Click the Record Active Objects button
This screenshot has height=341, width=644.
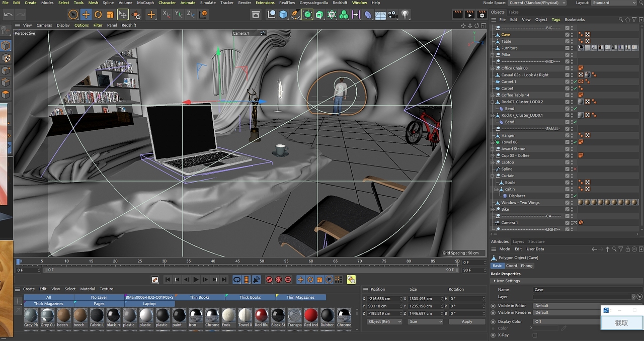[x=269, y=280]
